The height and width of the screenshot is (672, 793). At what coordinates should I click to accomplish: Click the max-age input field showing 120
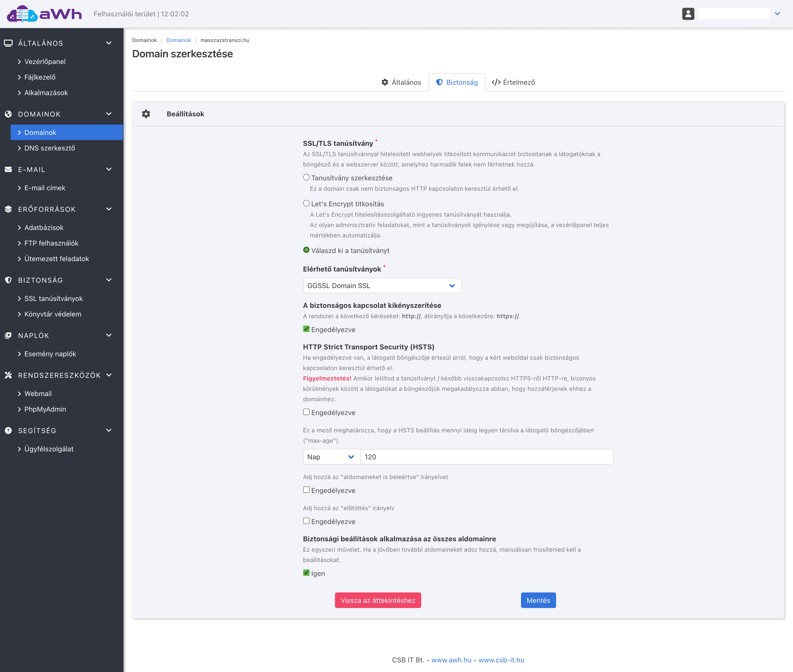(x=487, y=457)
